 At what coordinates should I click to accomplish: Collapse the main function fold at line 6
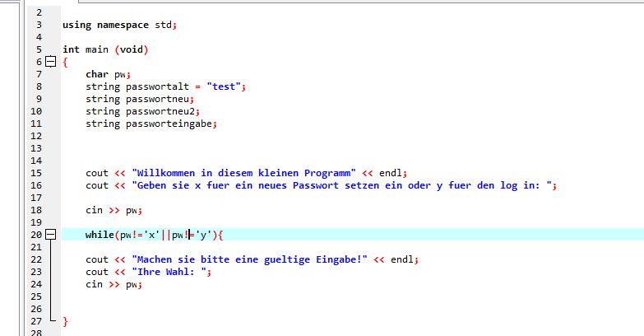point(49,62)
